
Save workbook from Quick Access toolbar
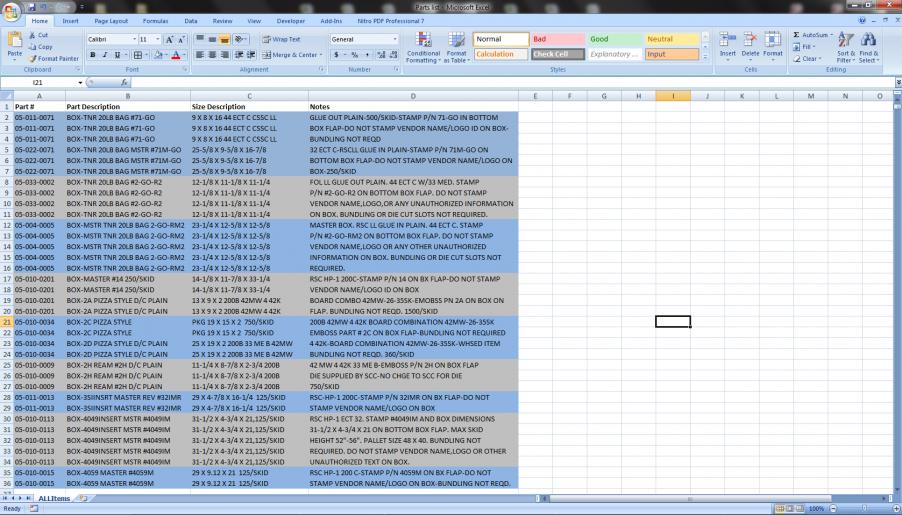click(32, 7)
